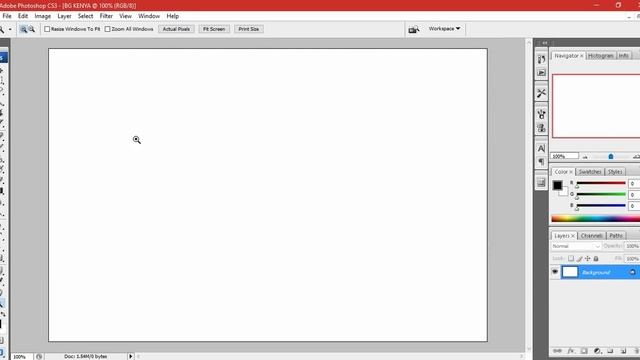Screen dimensions: 640x360
Task: Click the Background layer thumbnail
Action: [570, 272]
